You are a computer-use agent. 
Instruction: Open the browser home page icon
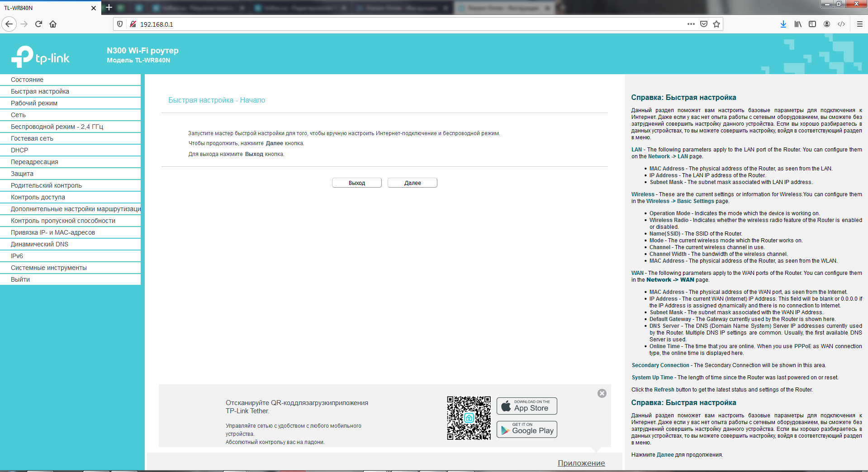53,24
